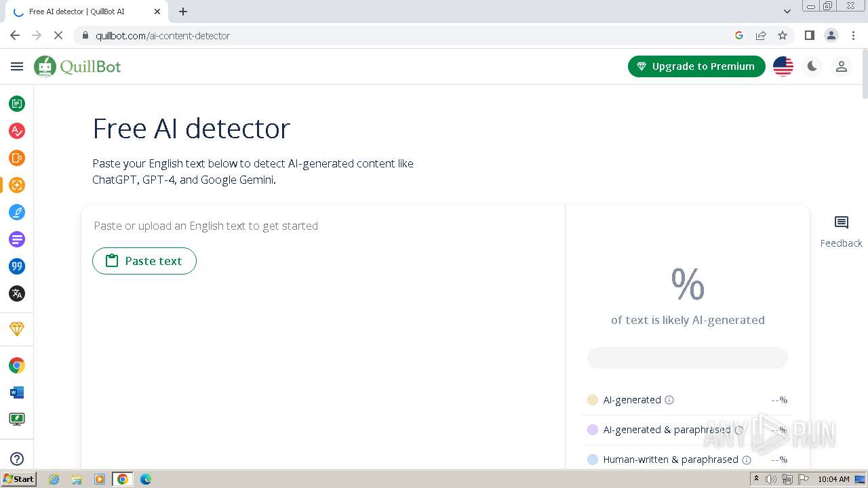868x488 pixels.
Task: Open QuillBot for Word sidebar icon
Action: (17, 392)
